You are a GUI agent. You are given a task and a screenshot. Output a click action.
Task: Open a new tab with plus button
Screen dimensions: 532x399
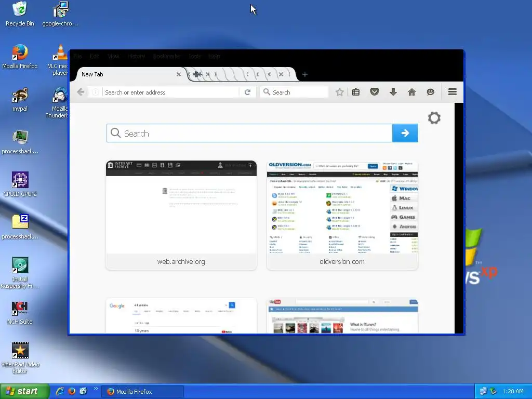pos(304,74)
